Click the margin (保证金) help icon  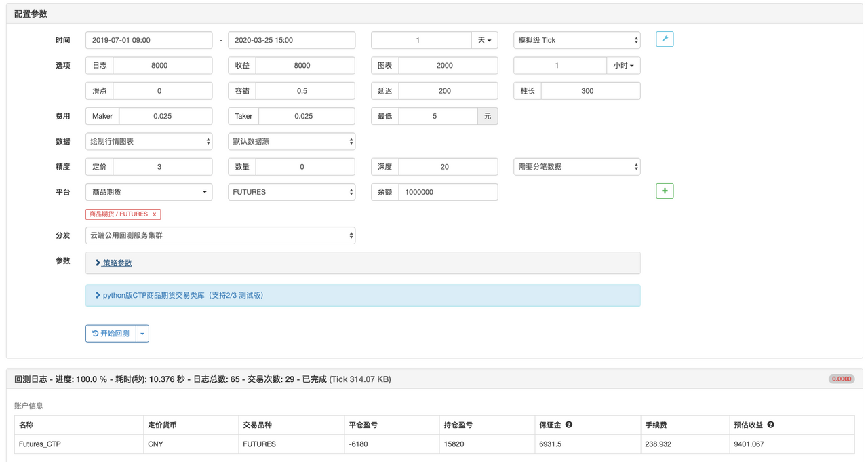pyautogui.click(x=569, y=425)
